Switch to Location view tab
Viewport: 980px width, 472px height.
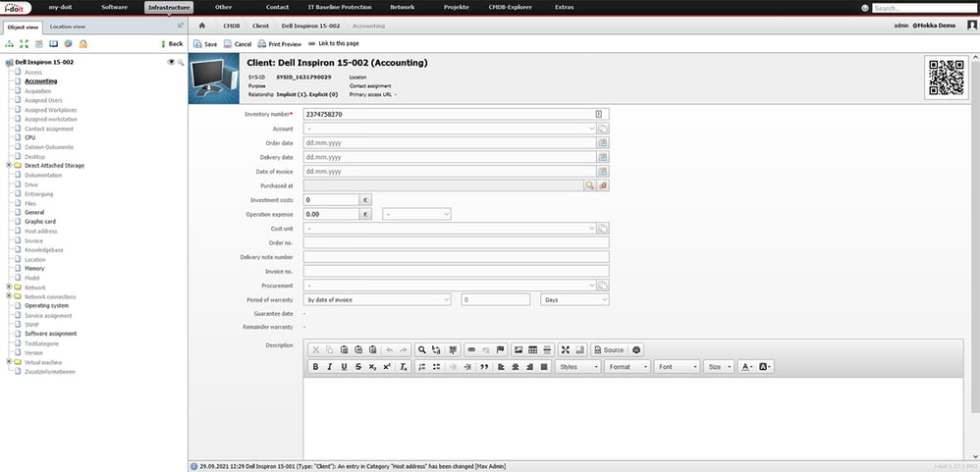coord(68,26)
